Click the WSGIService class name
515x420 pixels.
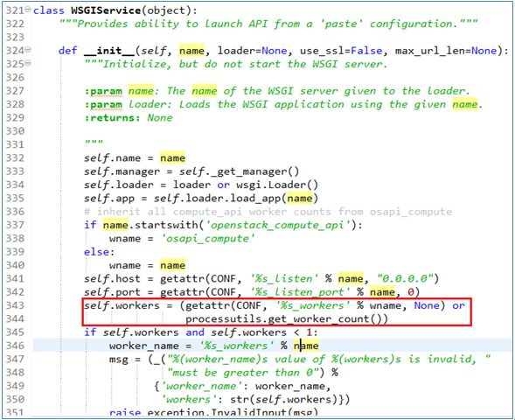(x=106, y=10)
